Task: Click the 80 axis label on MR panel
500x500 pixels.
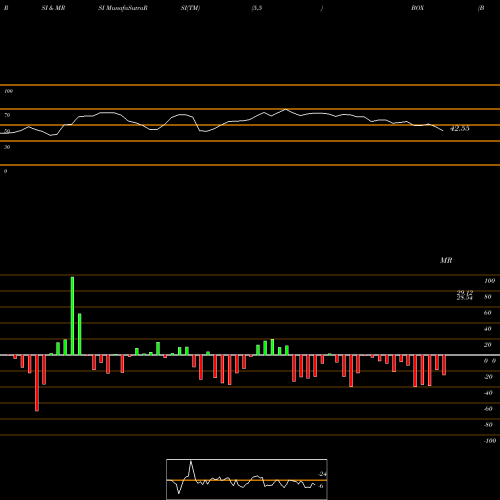Action: (x=487, y=297)
